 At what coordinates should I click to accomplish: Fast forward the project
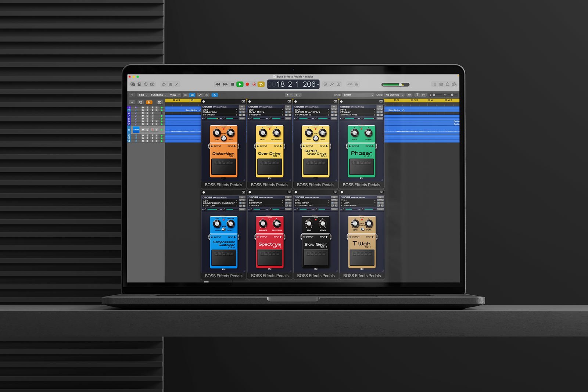pyautogui.click(x=225, y=84)
